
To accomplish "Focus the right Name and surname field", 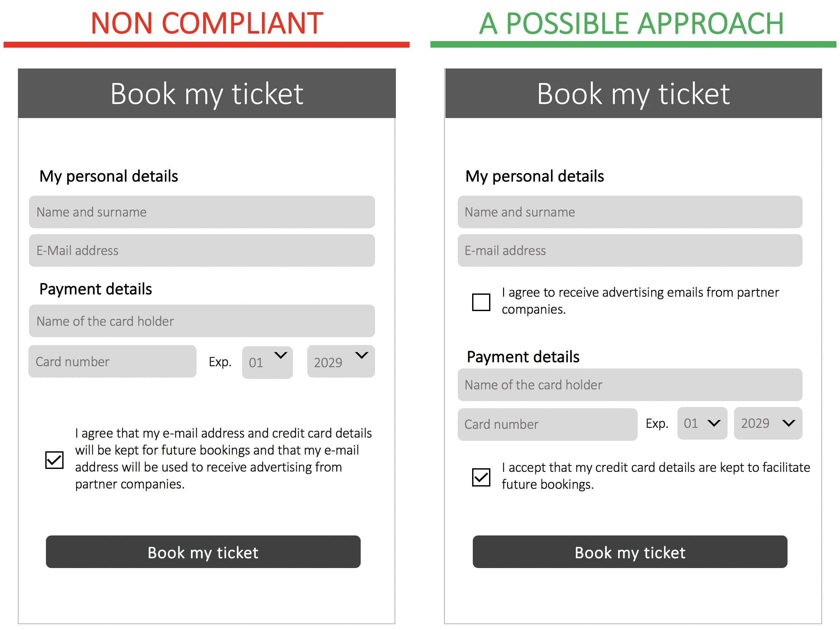I will (x=630, y=212).
